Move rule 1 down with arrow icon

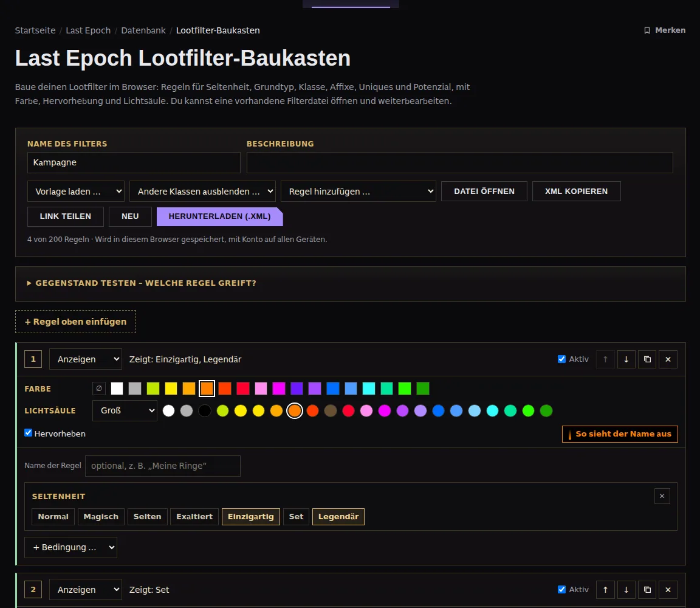pos(626,359)
